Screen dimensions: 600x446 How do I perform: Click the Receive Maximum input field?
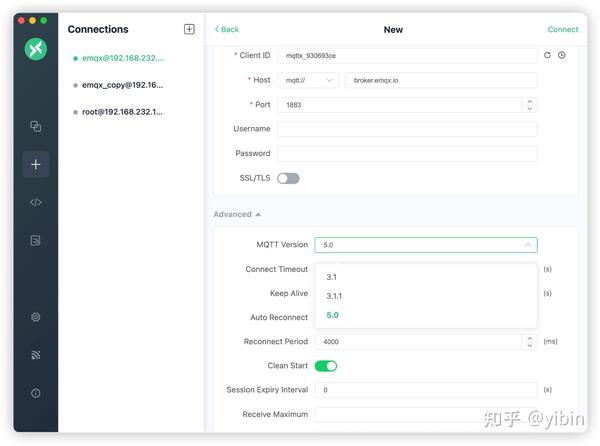click(x=426, y=414)
